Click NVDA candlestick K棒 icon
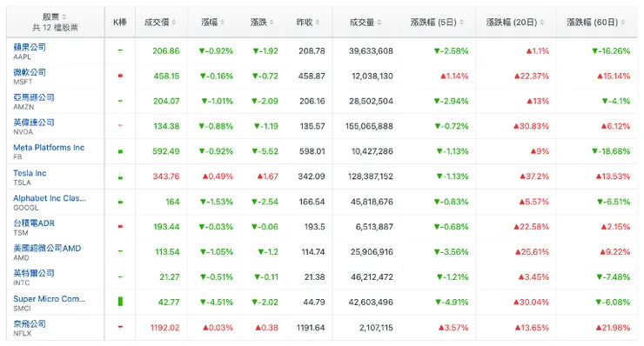Image resolution: width=644 pixels, height=346 pixels. coord(120,126)
